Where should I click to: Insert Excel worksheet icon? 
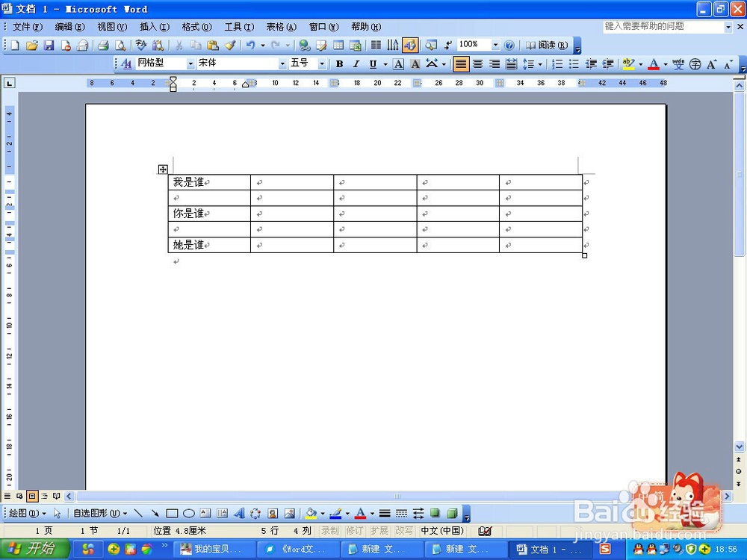click(x=356, y=46)
